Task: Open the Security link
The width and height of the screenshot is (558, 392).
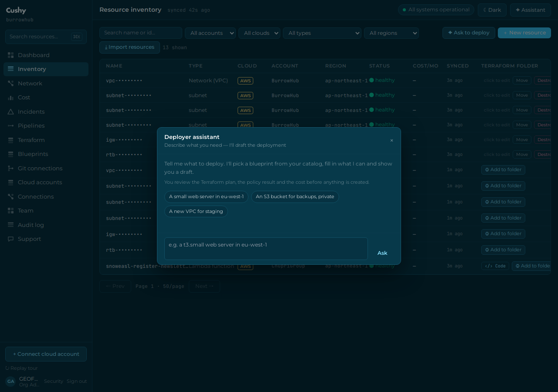Action: click(x=54, y=382)
